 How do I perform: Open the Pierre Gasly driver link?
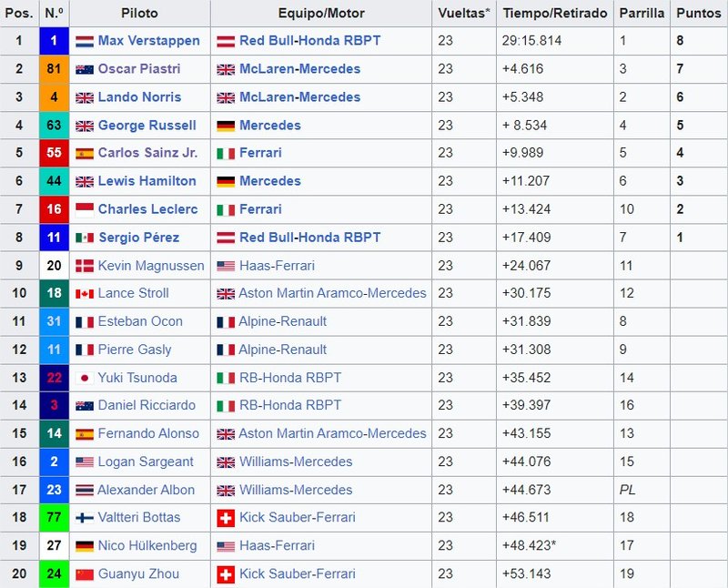(x=134, y=350)
